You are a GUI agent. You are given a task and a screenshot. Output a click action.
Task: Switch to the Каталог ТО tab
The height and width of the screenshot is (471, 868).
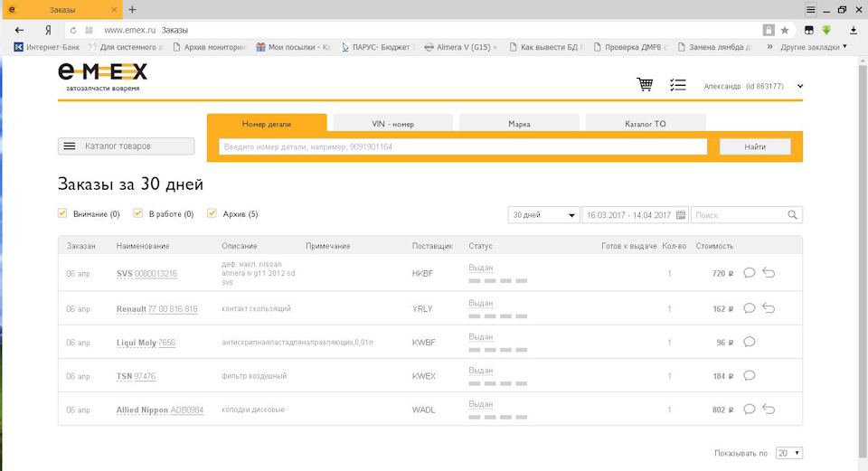click(x=646, y=124)
